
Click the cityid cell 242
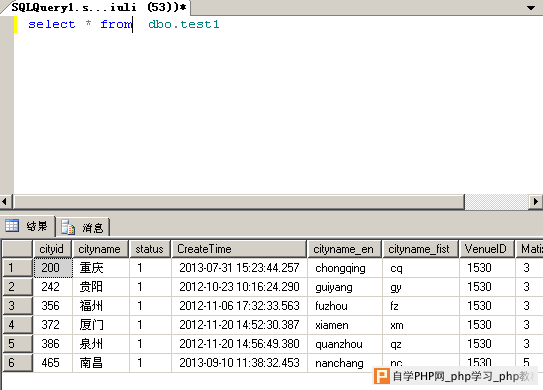(53, 287)
